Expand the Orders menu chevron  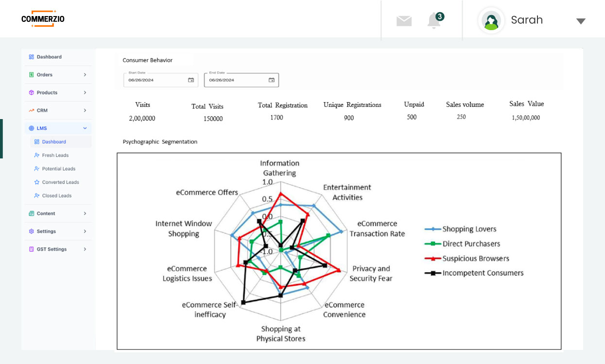[85, 75]
